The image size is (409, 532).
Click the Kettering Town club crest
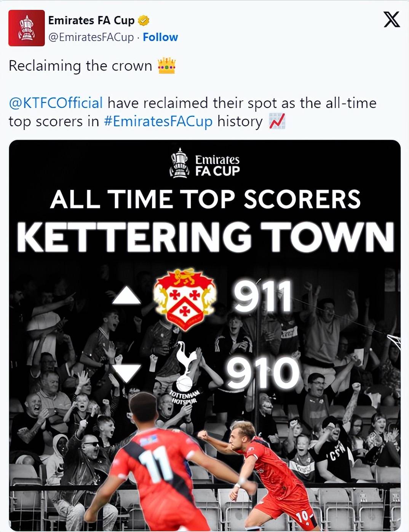coord(185,299)
